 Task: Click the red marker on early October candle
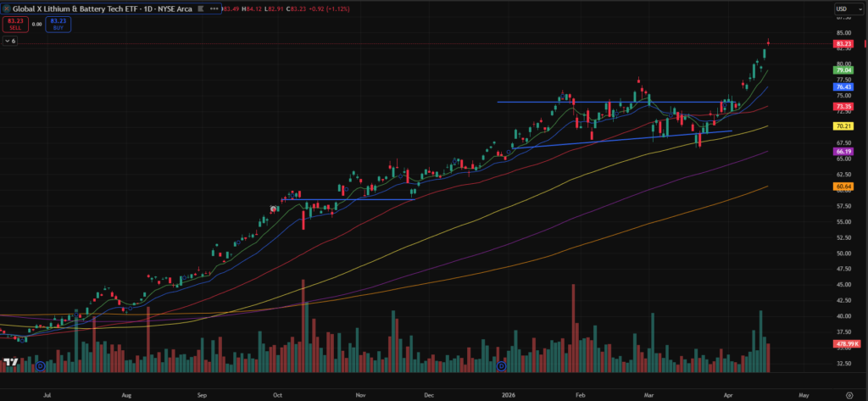(x=273, y=209)
